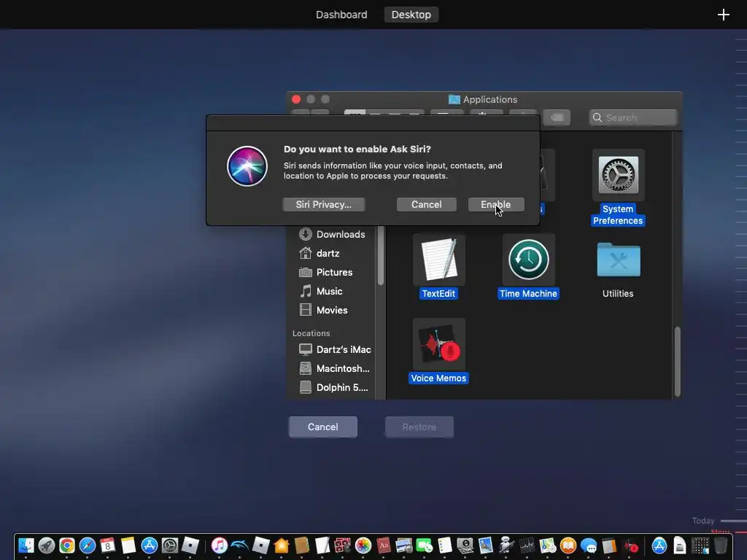Image resolution: width=747 pixels, height=560 pixels.
Task: Switch to the Desktop space
Action: click(411, 15)
